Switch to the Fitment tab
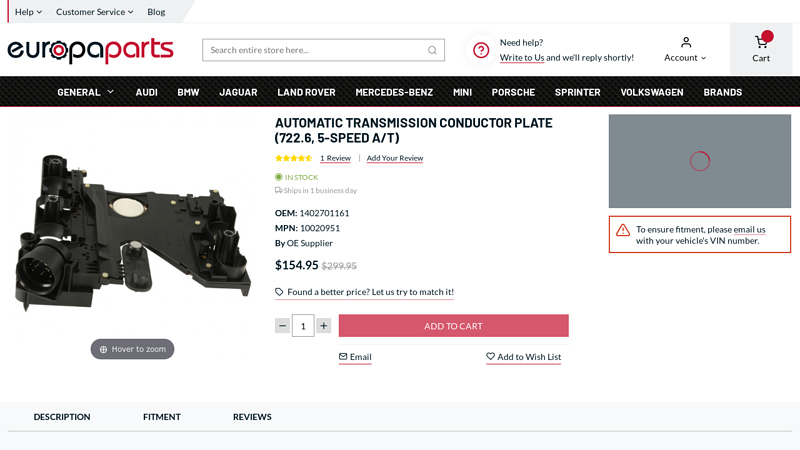 [162, 417]
